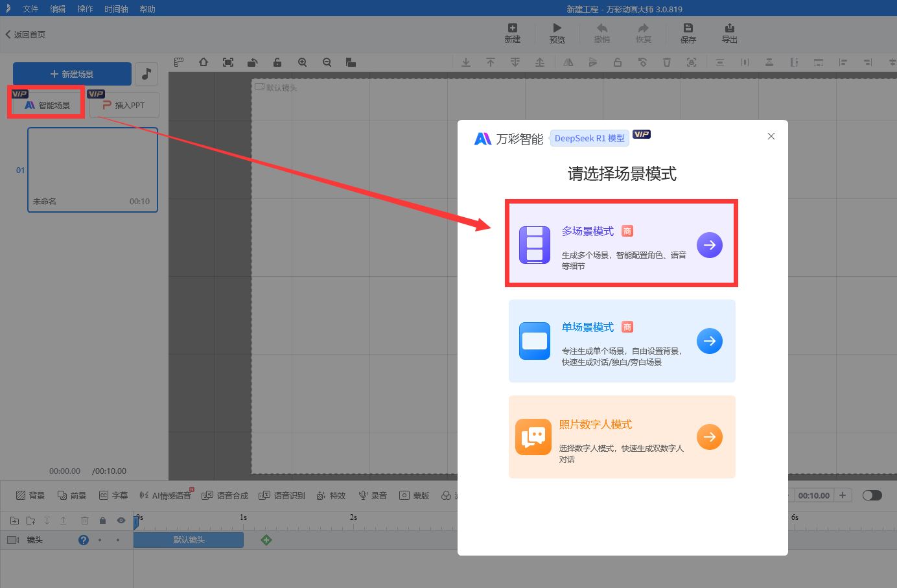The height and width of the screenshot is (588, 897).
Task: Select scene 01 thumbnail 未命名
Action: [93, 170]
